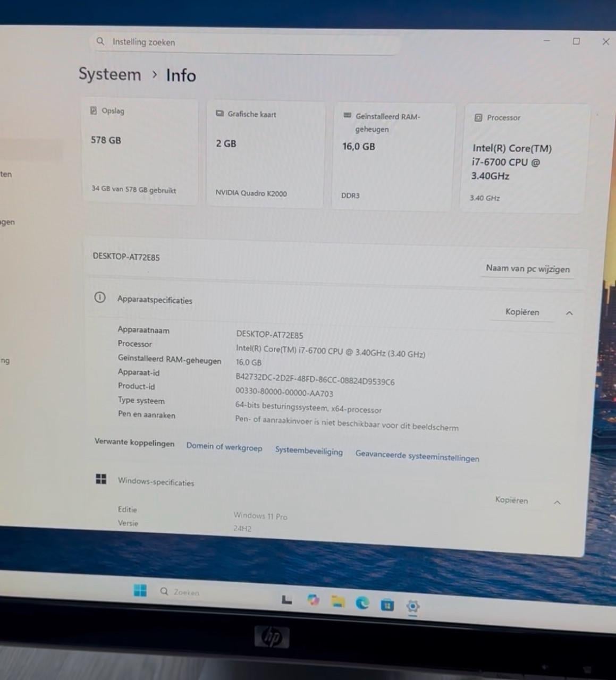Open Copilot from the taskbar
This screenshot has height=680, width=616.
point(313,600)
